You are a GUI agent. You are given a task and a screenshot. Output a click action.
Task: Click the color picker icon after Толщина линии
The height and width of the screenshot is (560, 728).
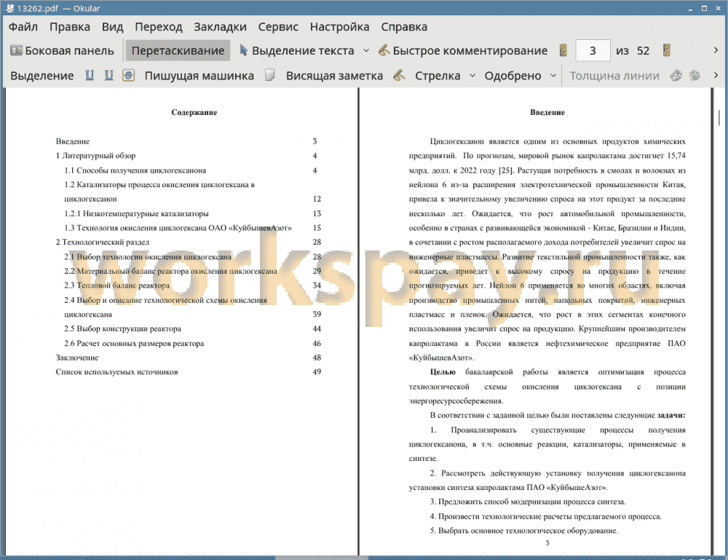tap(676, 75)
